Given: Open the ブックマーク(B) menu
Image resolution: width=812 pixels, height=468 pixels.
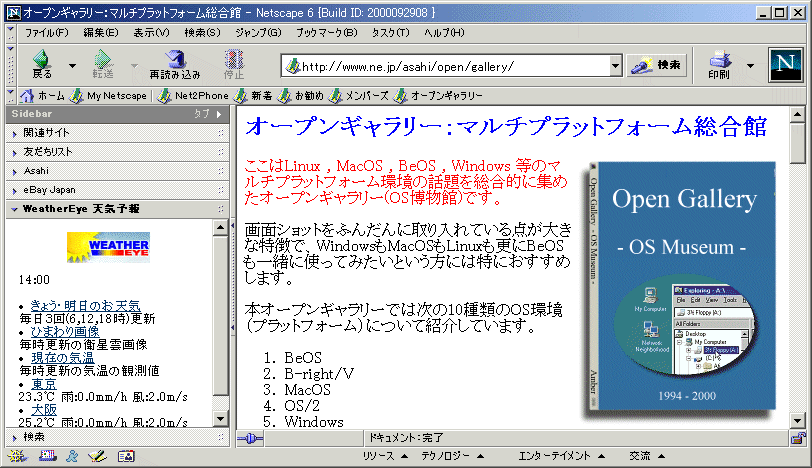Looking at the screenshot, I should click(x=327, y=33).
